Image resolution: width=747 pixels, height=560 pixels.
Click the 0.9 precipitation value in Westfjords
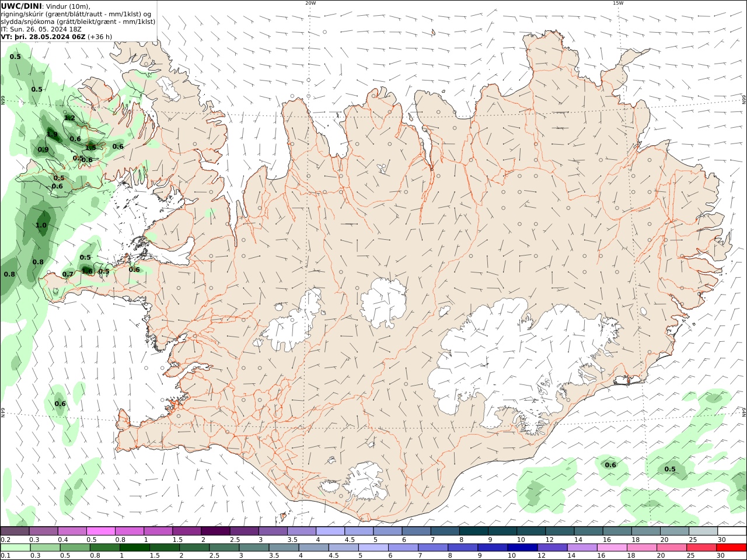43,149
